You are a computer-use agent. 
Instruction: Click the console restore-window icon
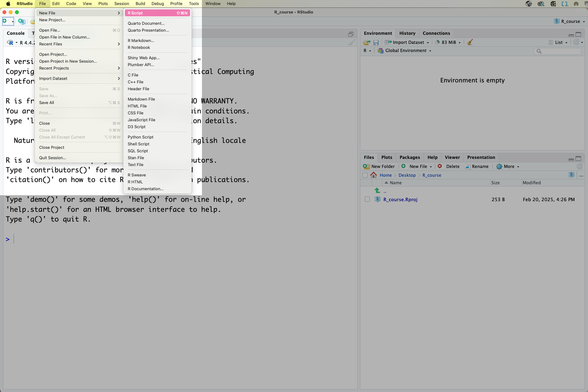[x=351, y=34]
